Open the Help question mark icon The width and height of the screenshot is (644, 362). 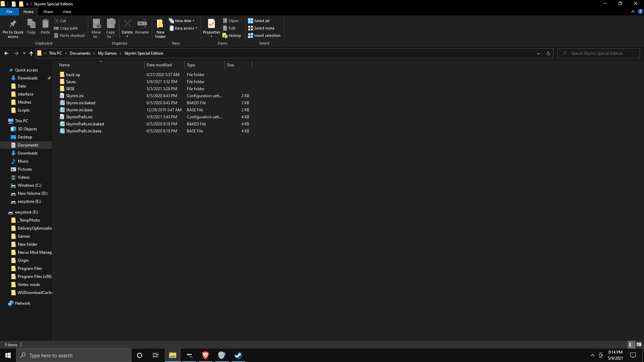coord(640,11)
